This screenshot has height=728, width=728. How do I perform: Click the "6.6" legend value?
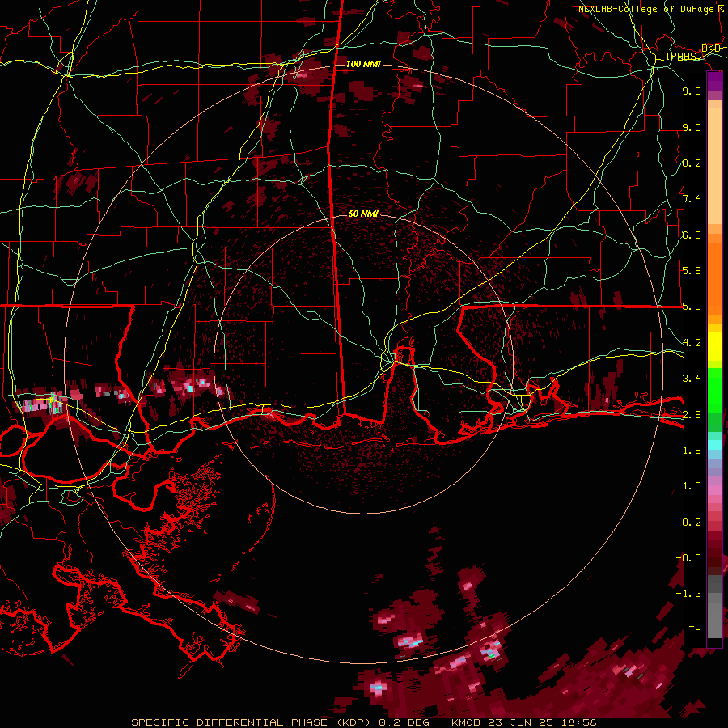pos(692,235)
